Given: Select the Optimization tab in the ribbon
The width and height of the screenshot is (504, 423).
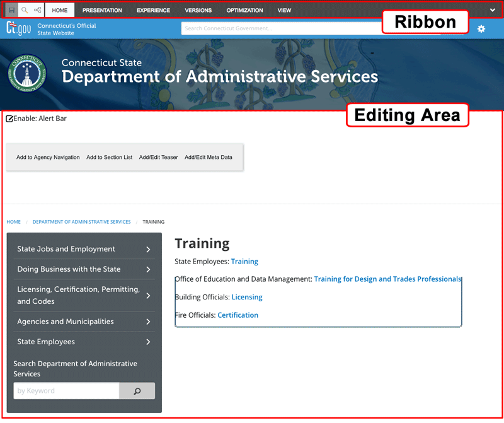Looking at the screenshot, I should tap(244, 11).
